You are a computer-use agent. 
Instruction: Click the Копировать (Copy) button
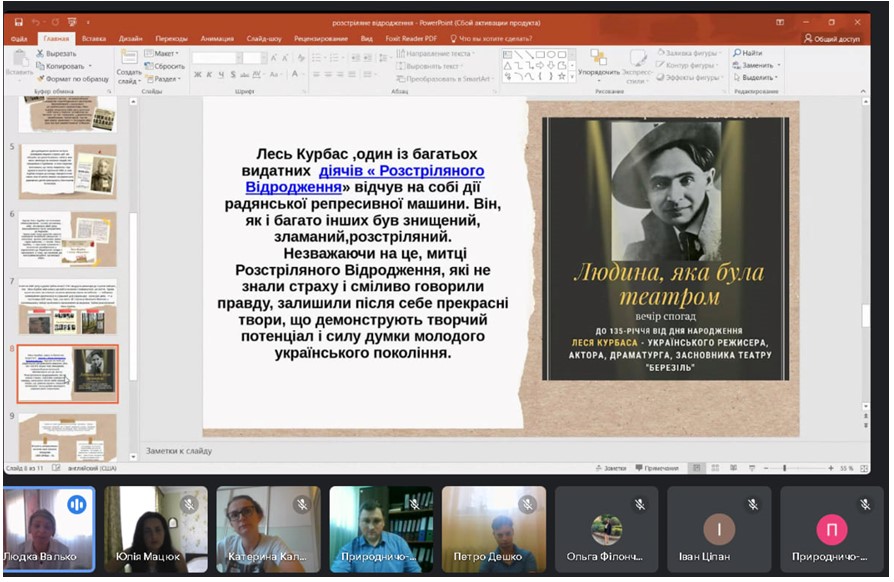[x=60, y=66]
